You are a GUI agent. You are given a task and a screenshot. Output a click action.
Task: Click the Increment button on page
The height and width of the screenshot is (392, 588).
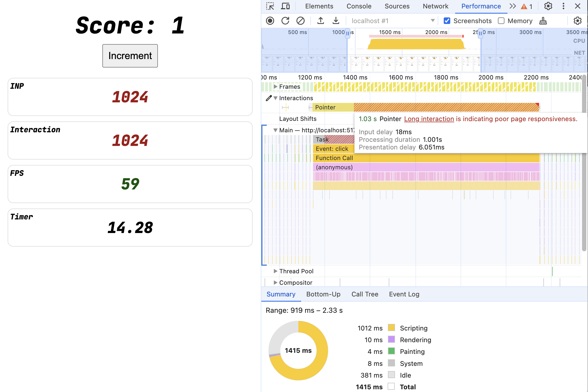(x=130, y=56)
